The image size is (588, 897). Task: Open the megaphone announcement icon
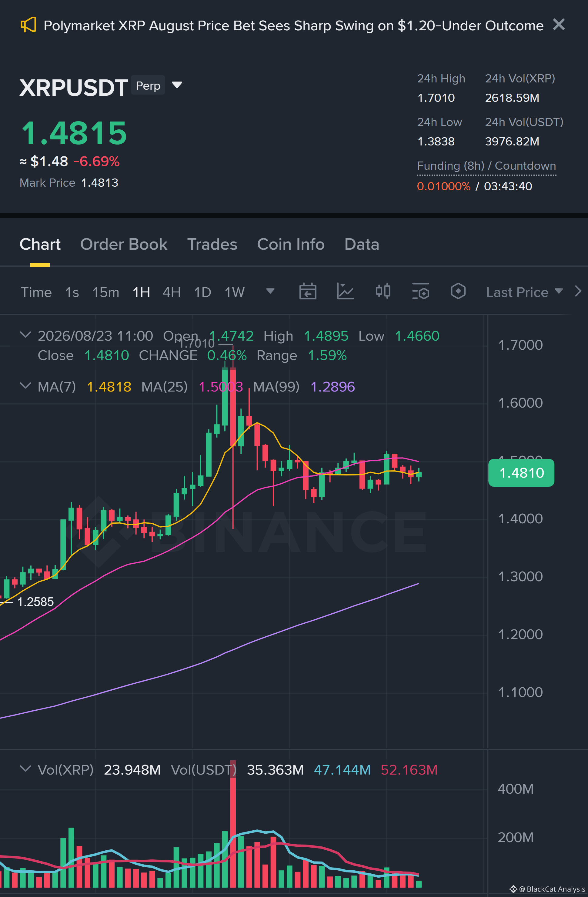coord(28,25)
